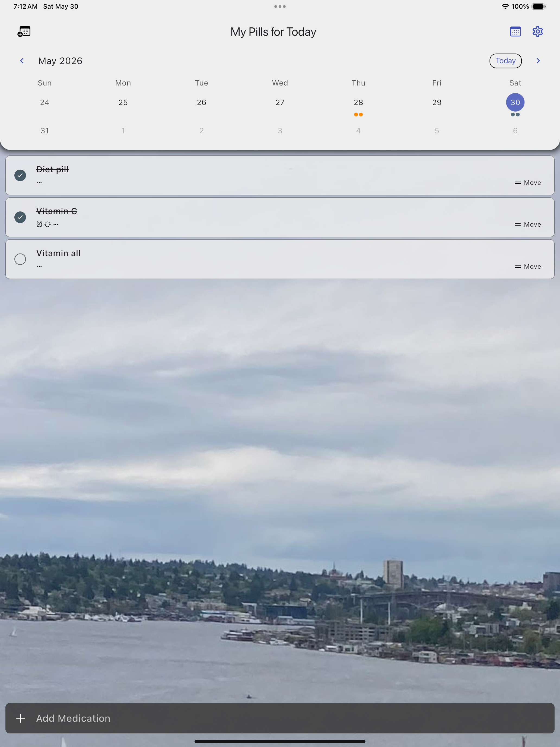Viewport: 560px width, 747px height.
Task: Open the settings gear
Action: 537,32
